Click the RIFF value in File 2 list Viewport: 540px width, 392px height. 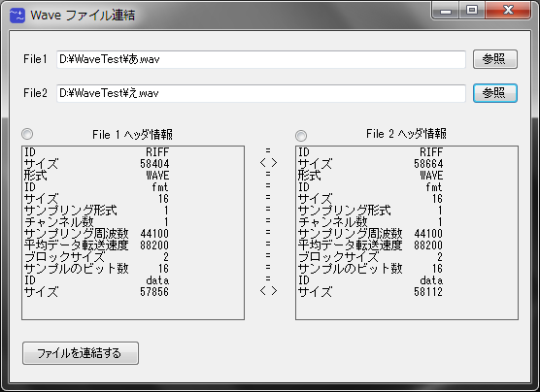[x=431, y=152]
